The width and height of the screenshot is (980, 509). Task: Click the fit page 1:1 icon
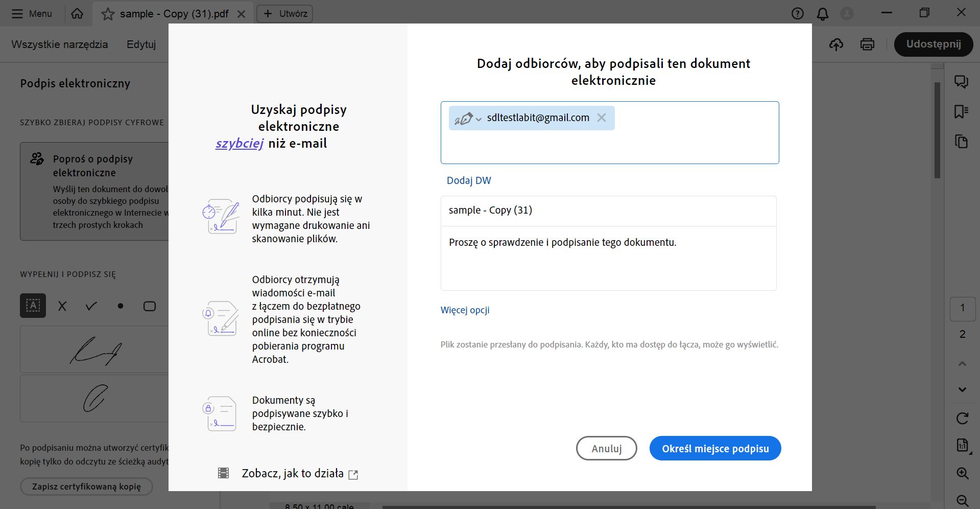(962, 445)
